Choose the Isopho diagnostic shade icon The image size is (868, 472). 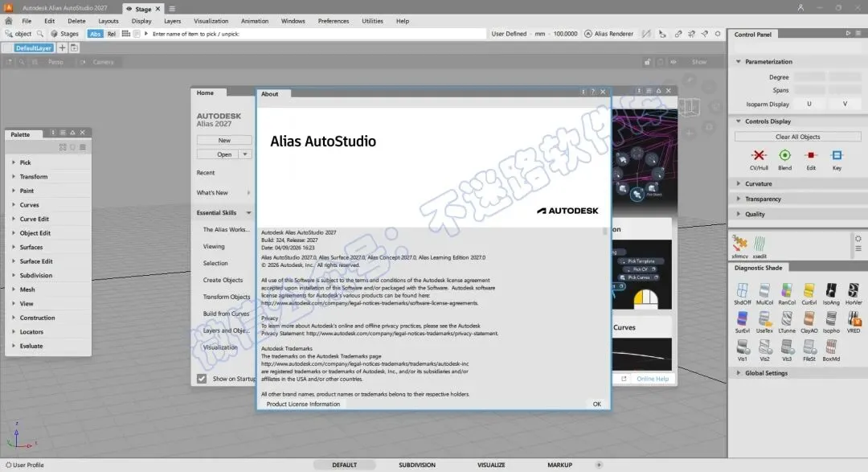tap(831, 318)
